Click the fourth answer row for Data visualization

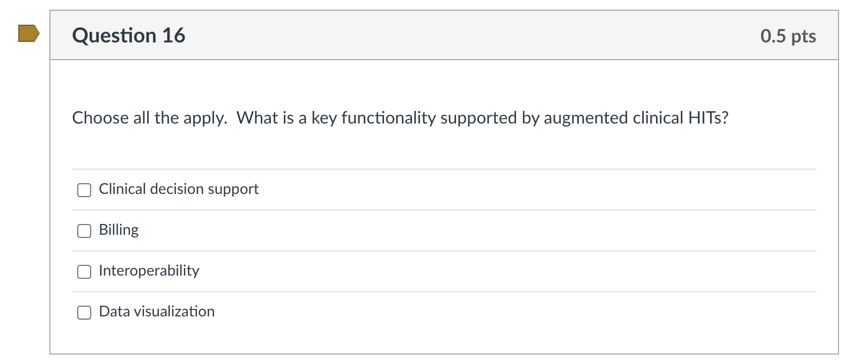point(376,311)
